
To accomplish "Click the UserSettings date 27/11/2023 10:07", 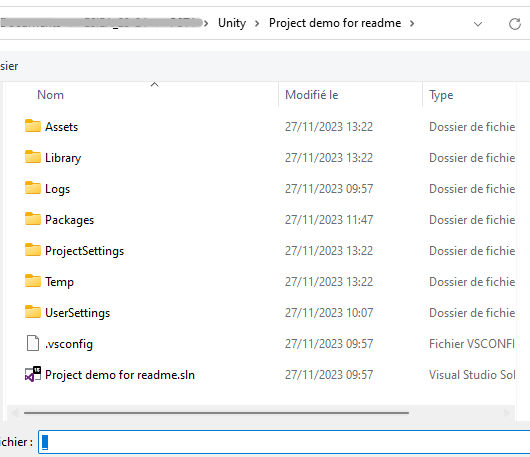I will click(x=329, y=313).
